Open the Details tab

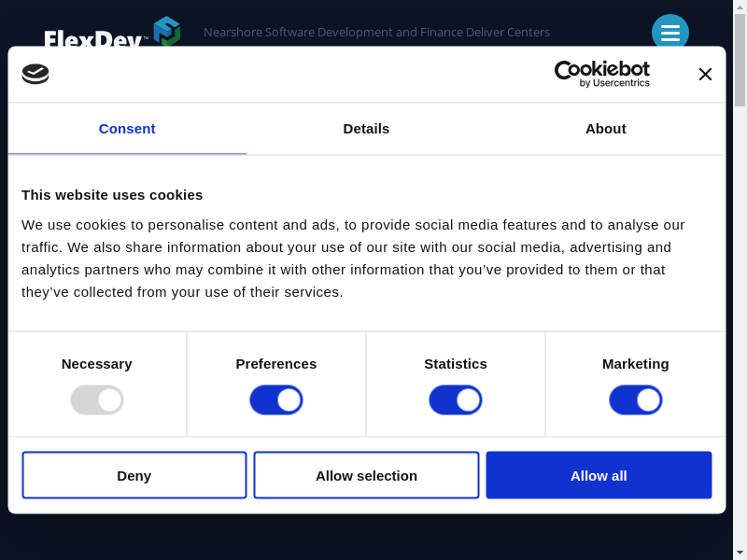pyautogui.click(x=366, y=129)
